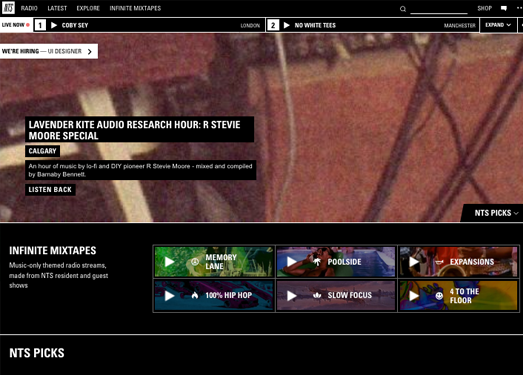Open the three-dot more menu

(520, 8)
